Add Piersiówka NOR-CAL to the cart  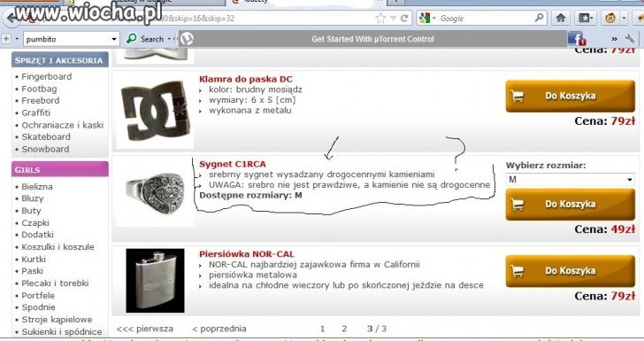pos(570,271)
